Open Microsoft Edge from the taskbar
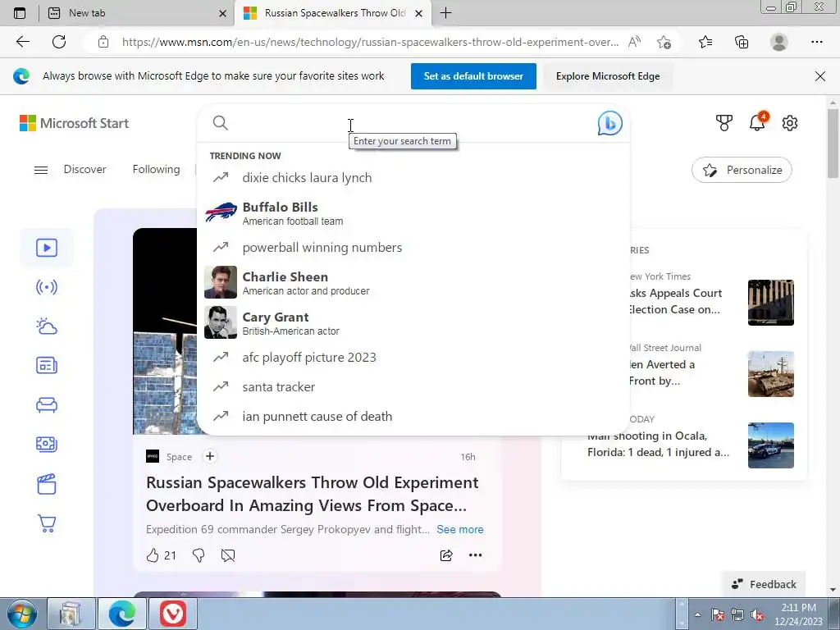The width and height of the screenshot is (840, 630). tap(121, 614)
